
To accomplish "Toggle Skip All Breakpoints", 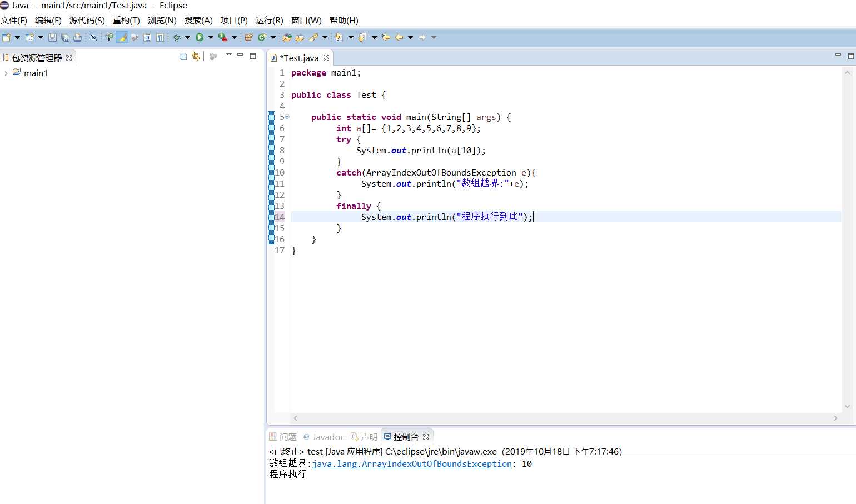I will click(93, 37).
